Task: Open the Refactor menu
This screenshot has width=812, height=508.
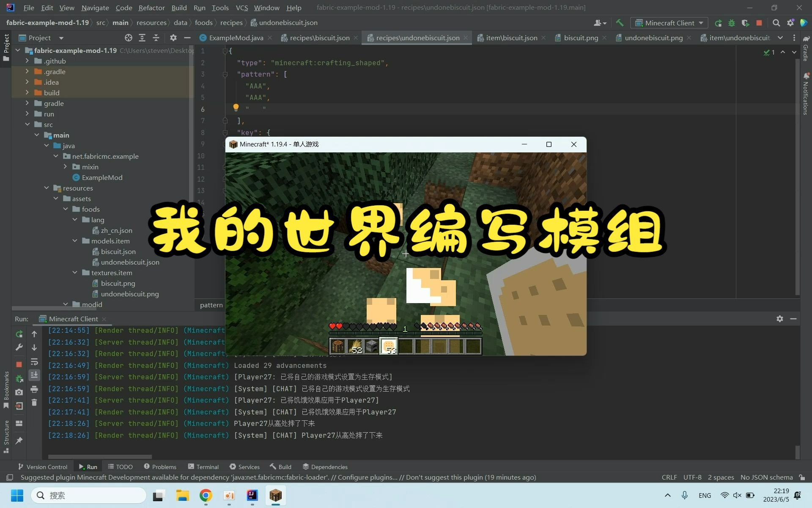Action: [151, 8]
